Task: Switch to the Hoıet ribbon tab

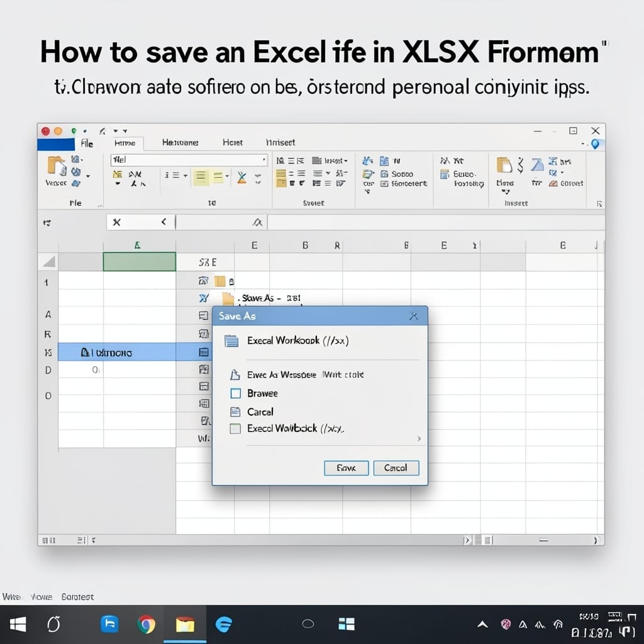Action: 233,143
